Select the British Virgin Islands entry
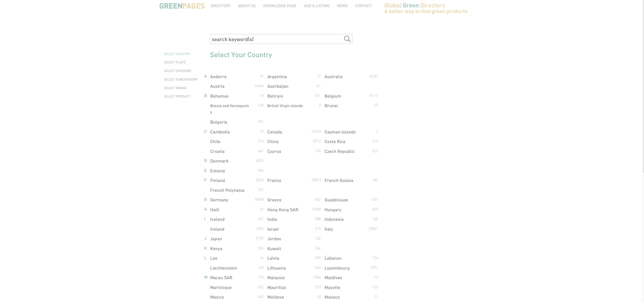This screenshot has height=302, width=644. [285, 106]
